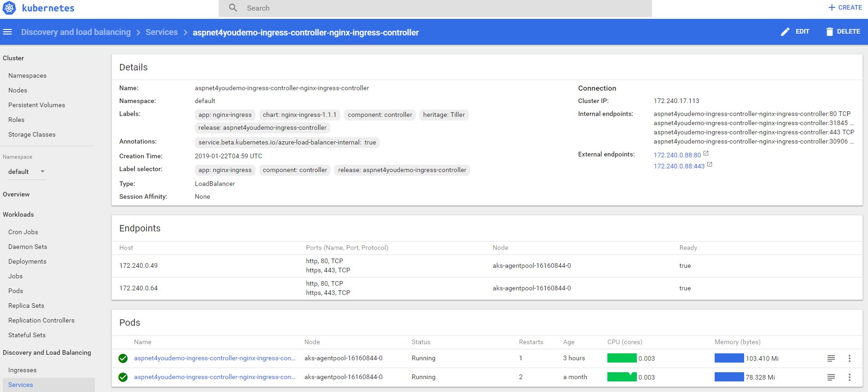Screen dimensions: 868x392
Task: Go to Discovery and load balancing breadcrumb
Action: tap(76, 32)
